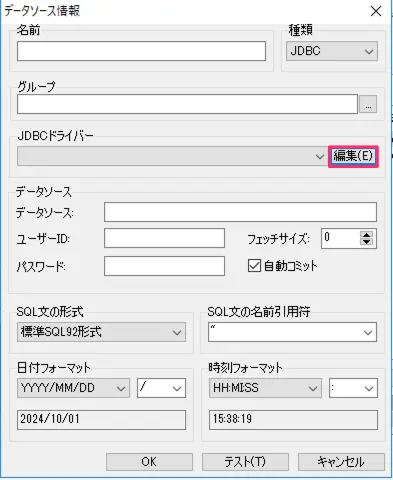Decrease フェッチサイズ with down arrow
This screenshot has width=393, height=480.
[x=367, y=241]
